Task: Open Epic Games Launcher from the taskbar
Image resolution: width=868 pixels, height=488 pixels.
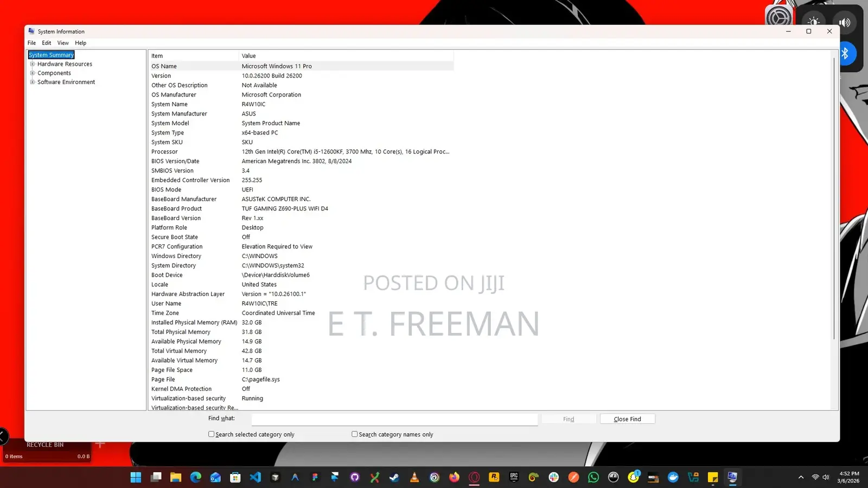Action: (x=514, y=477)
